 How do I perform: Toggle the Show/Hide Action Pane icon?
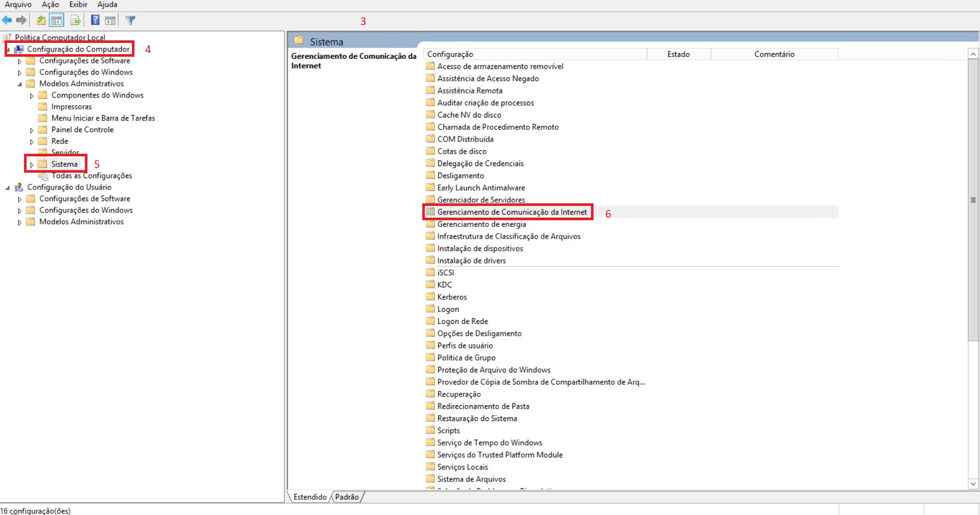coord(110,20)
